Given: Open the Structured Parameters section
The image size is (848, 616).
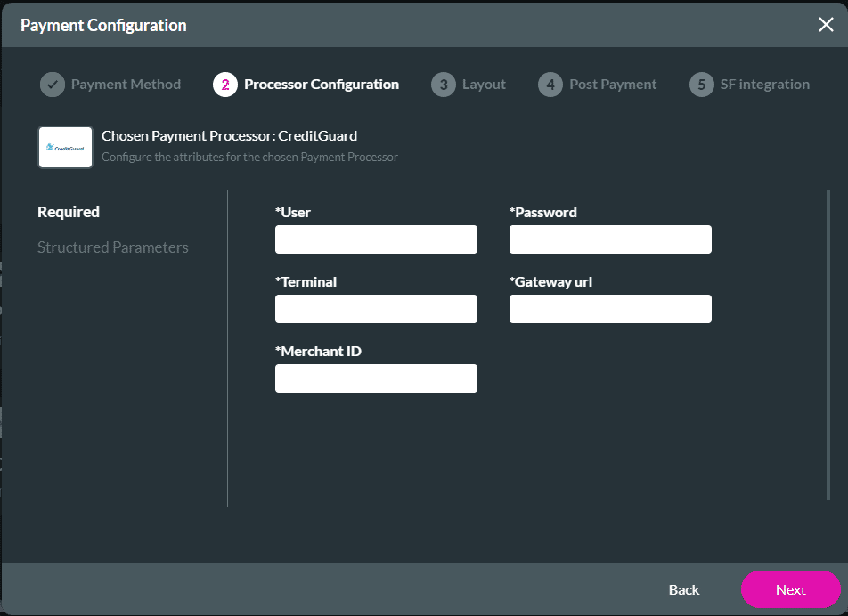Looking at the screenshot, I should tap(113, 247).
